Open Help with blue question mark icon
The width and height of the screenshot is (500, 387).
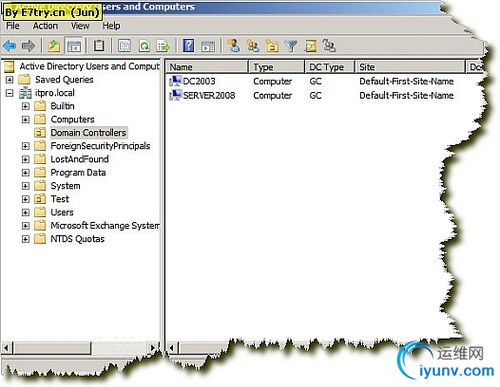pos(188,46)
